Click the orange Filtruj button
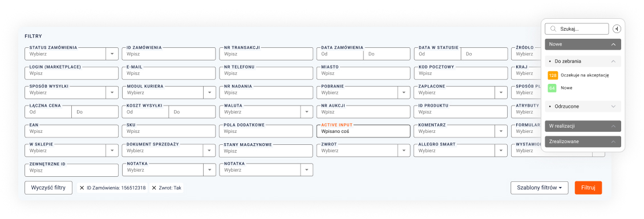644x219 pixels. coord(588,188)
